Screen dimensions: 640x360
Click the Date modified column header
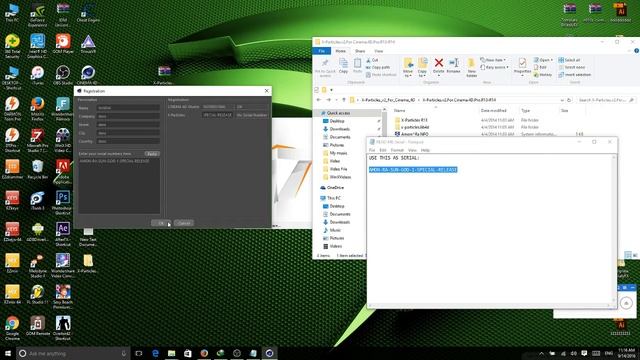click(x=493, y=111)
